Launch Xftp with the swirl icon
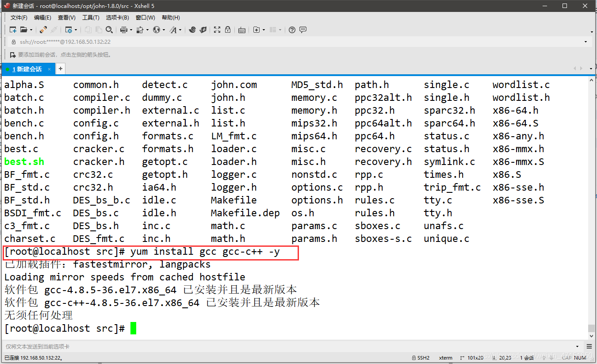Screen dimensions: 597x364 [x=192, y=30]
